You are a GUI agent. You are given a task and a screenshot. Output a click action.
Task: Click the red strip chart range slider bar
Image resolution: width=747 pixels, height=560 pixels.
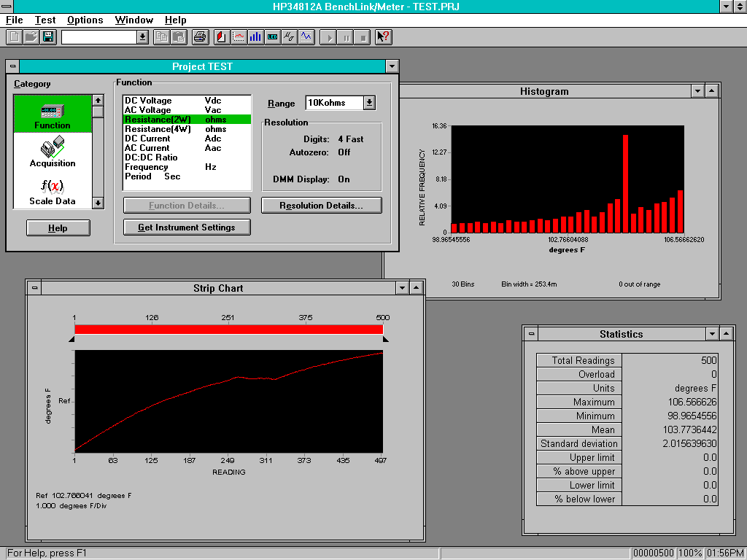point(228,330)
